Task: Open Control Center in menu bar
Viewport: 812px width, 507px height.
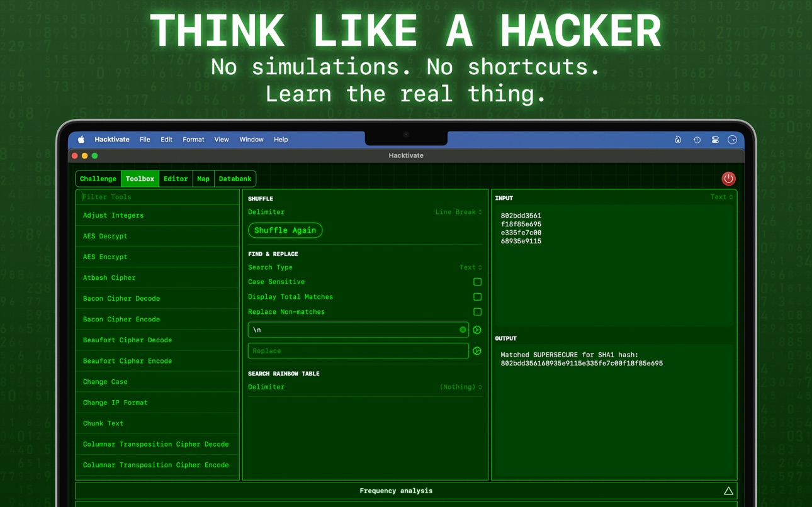Action: 715,140
